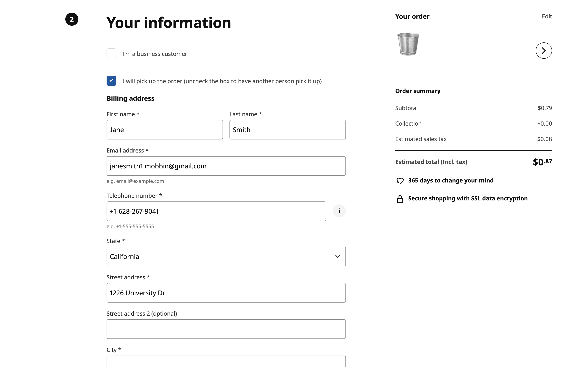Open 365 days to change your mind
The height and width of the screenshot is (367, 588).
point(450,180)
